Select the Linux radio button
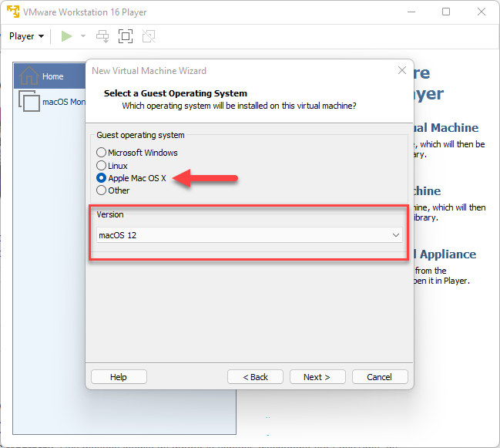This screenshot has width=500, height=448. pos(101,166)
